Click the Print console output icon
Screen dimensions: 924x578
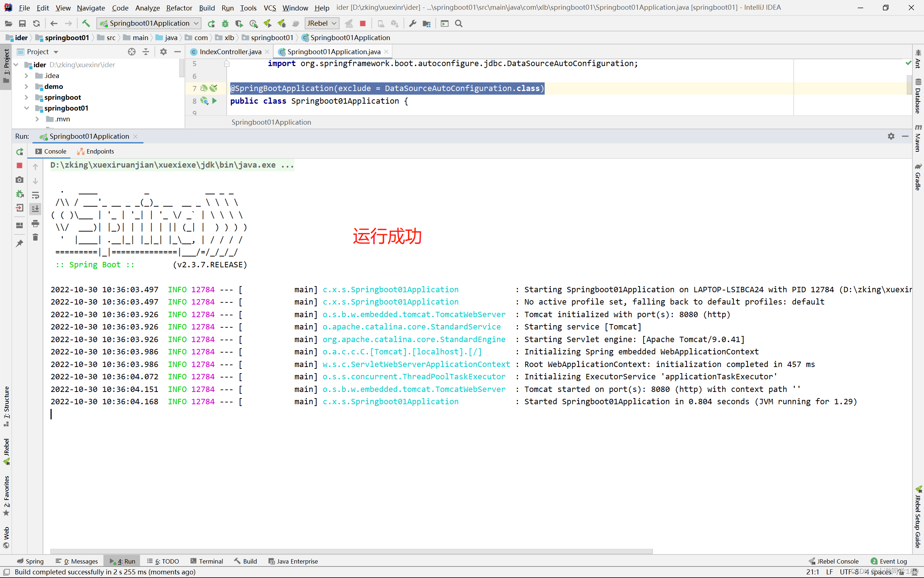pos(35,223)
